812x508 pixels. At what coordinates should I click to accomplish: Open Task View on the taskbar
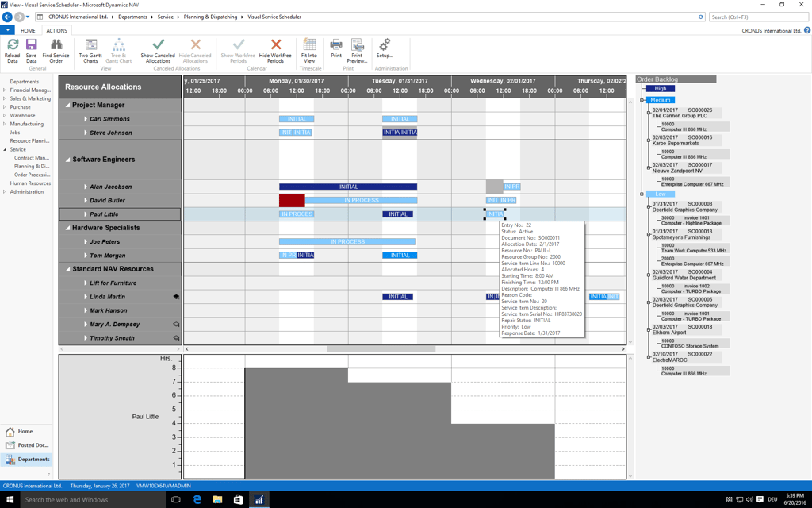point(176,500)
